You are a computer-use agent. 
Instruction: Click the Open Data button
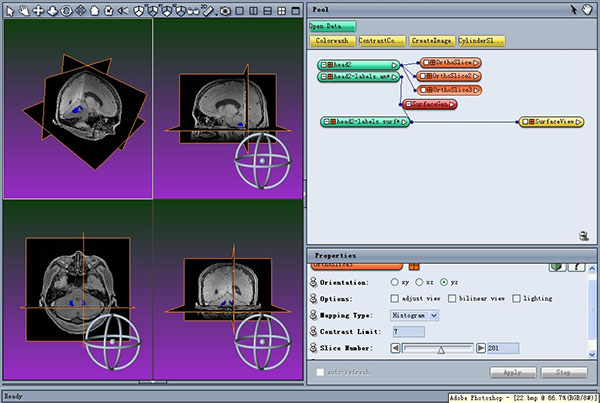[x=332, y=26]
